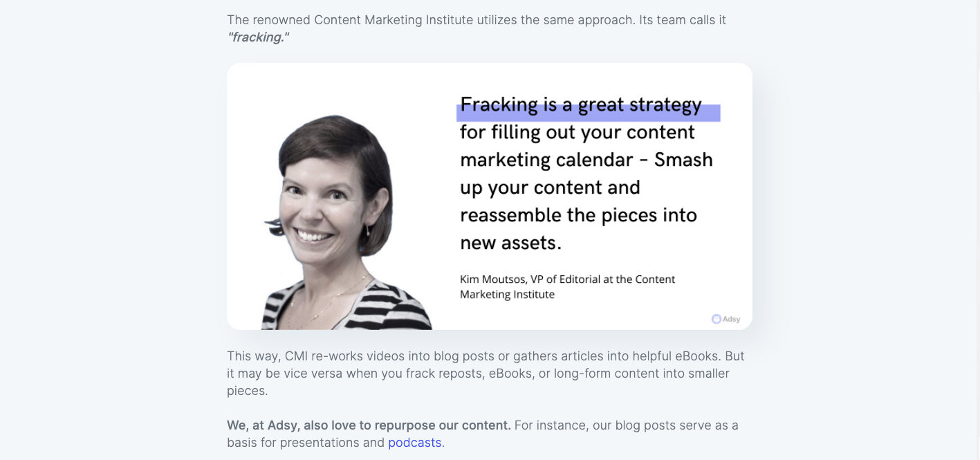Click the quote line "reassemble the pieces into"
The height and width of the screenshot is (460, 980).
(579, 215)
